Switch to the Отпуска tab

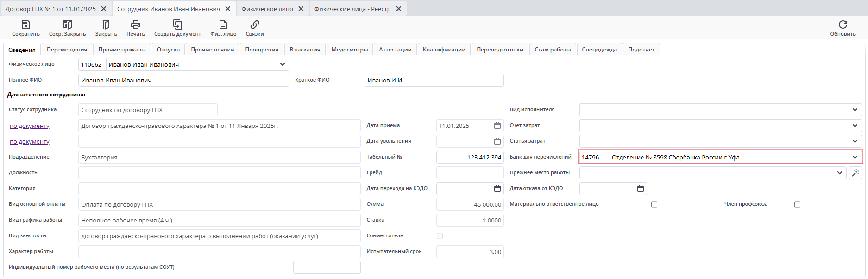click(168, 50)
